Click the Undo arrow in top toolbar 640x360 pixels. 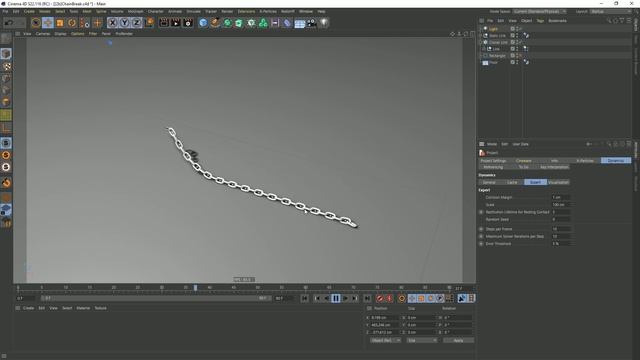pyautogui.click(x=9, y=23)
